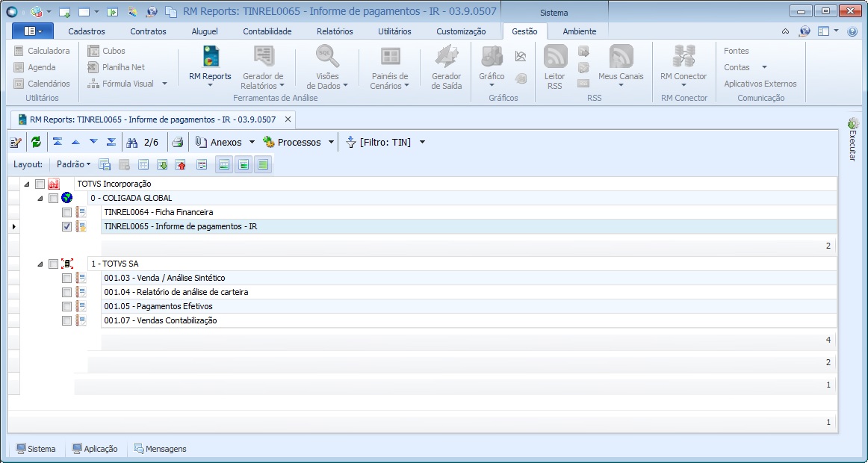Open the Processos dropdown arrow
The image size is (868, 463).
(331, 143)
